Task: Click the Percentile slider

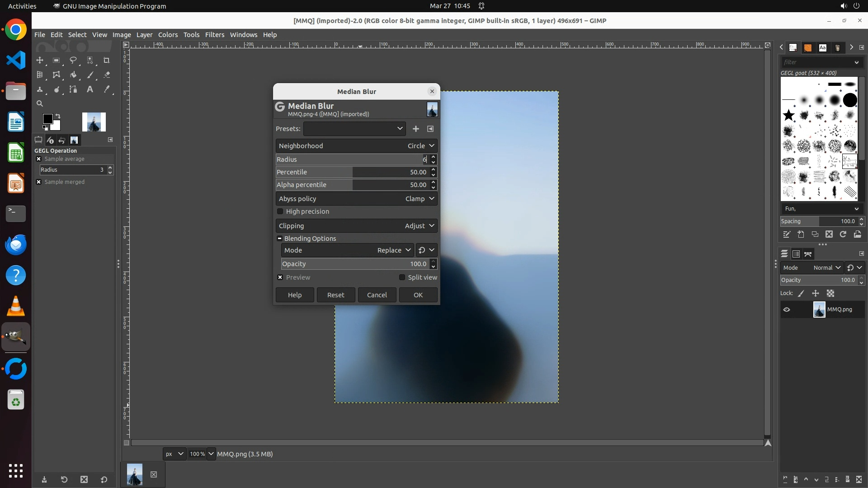Action: click(x=353, y=172)
